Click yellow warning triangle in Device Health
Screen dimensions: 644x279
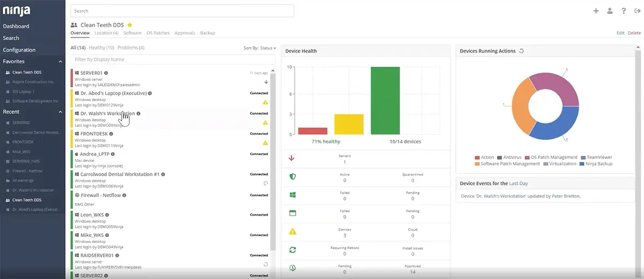tap(292, 231)
